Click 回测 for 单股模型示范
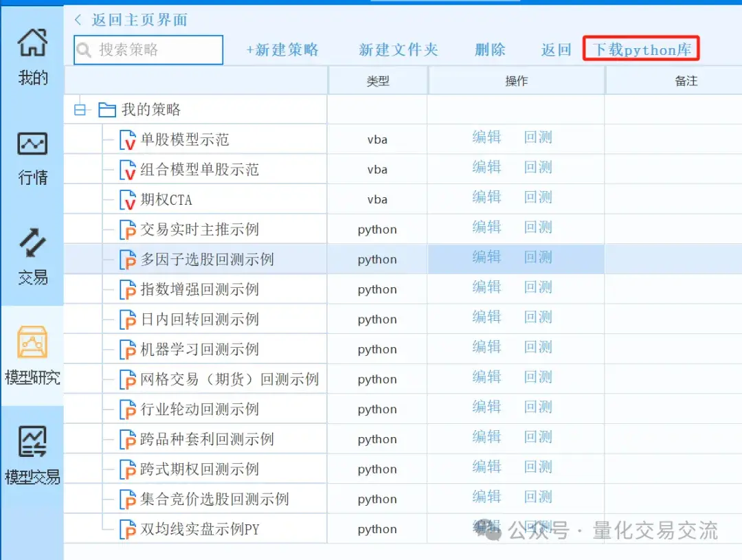The height and width of the screenshot is (560, 742). 539,137
